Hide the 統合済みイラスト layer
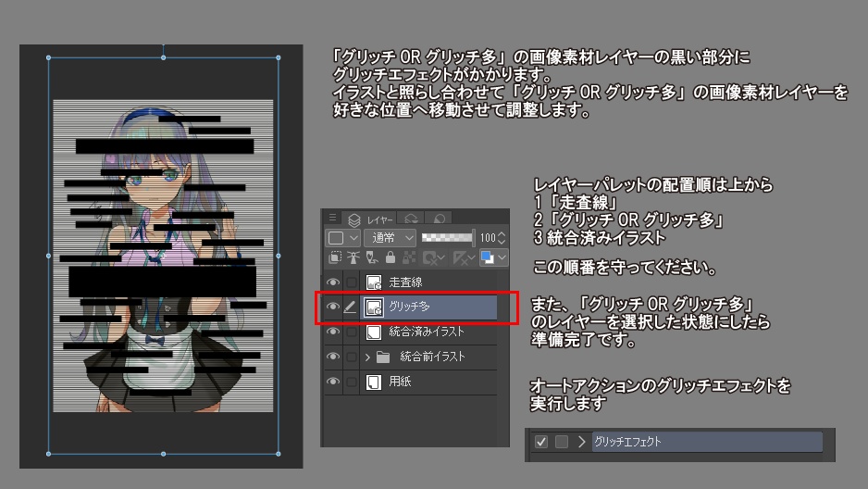The height and width of the screenshot is (489, 868). 332,332
